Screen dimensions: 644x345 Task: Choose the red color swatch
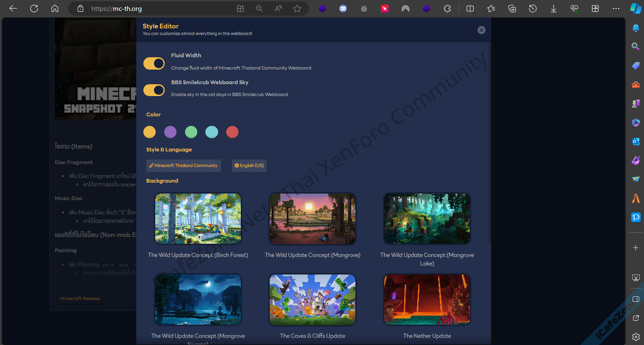pos(232,132)
